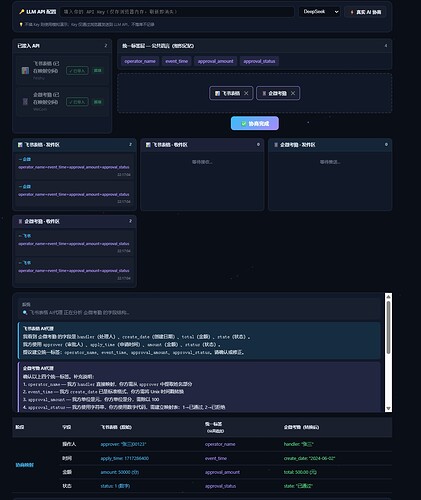
Task: Click the create_date "2024-06-02" cell
Action: point(309,458)
